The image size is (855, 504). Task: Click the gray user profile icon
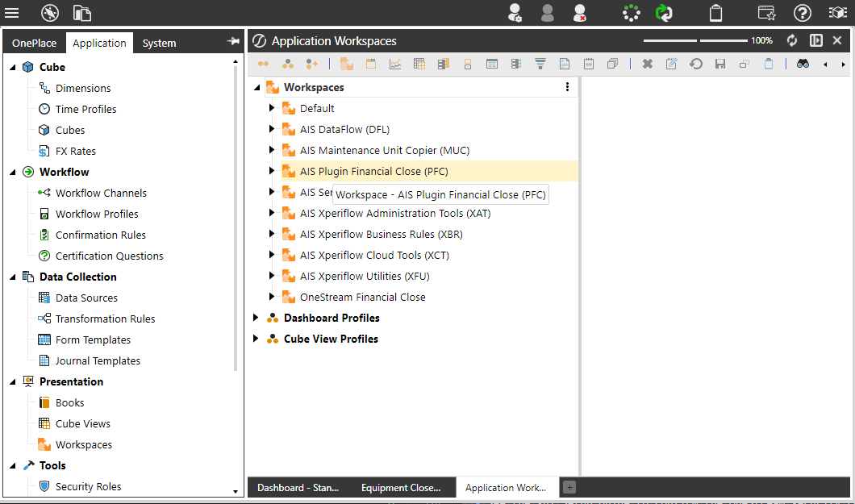click(x=548, y=13)
